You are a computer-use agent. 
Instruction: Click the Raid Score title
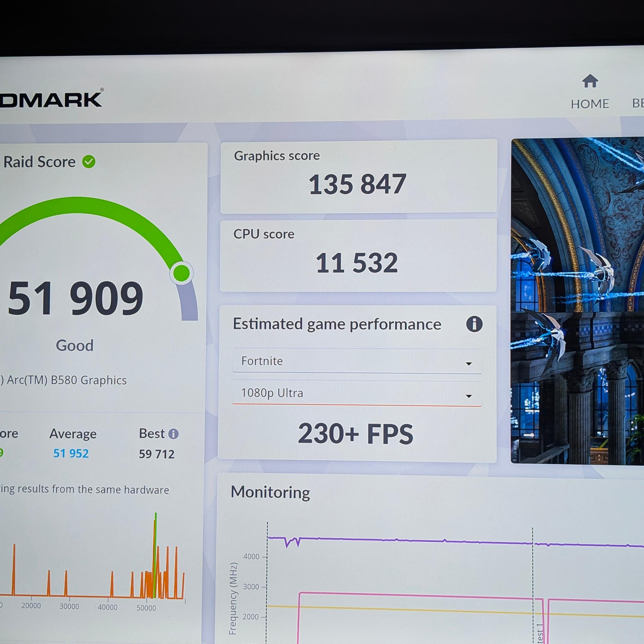39,162
